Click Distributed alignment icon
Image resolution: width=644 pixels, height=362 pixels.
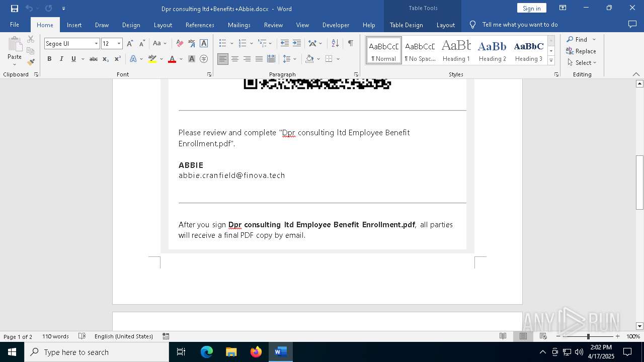tap(271, 59)
